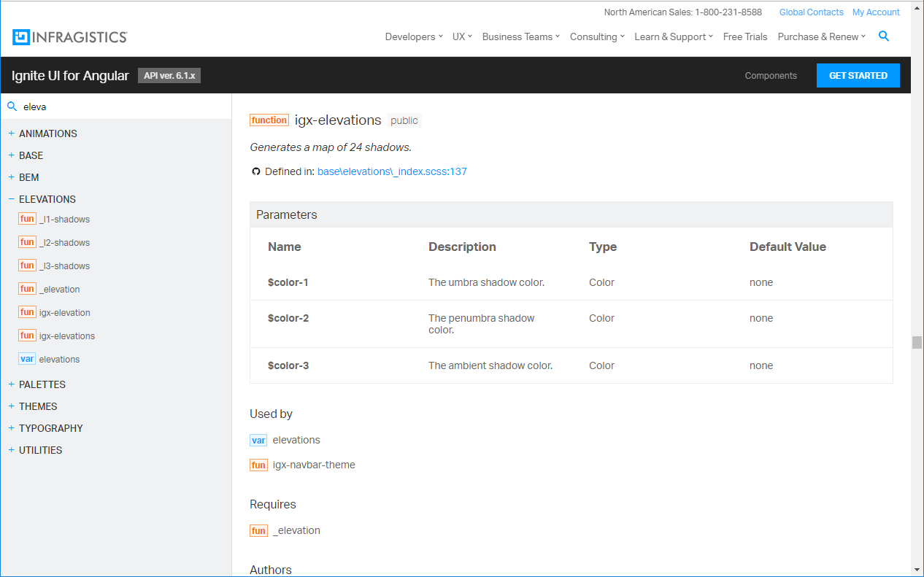Image resolution: width=924 pixels, height=577 pixels.
Task: Open the Learn & Support menu
Action: pyautogui.click(x=674, y=37)
